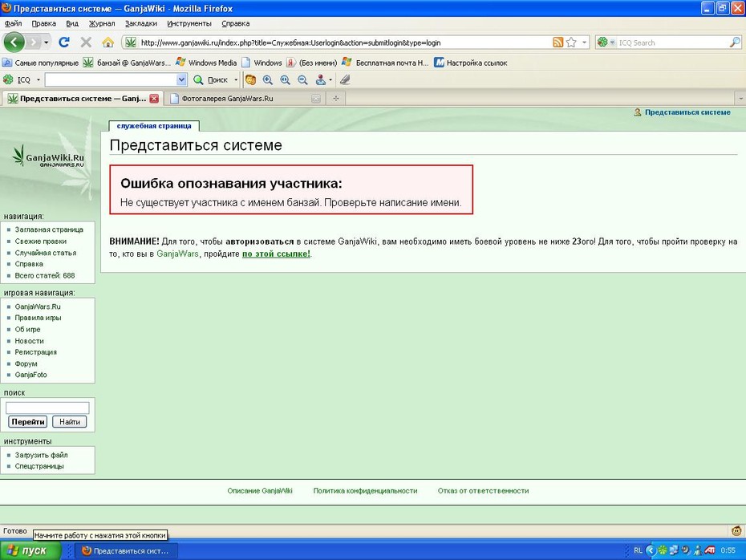
Task: Open the Представиться системе link top right
Action: point(687,112)
